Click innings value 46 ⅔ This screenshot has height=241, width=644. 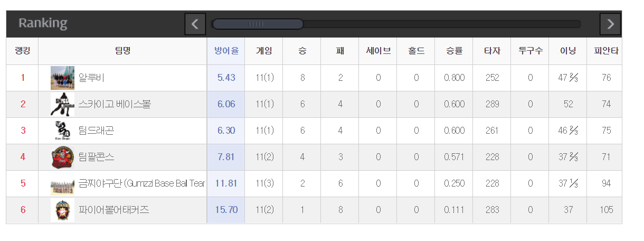click(568, 131)
